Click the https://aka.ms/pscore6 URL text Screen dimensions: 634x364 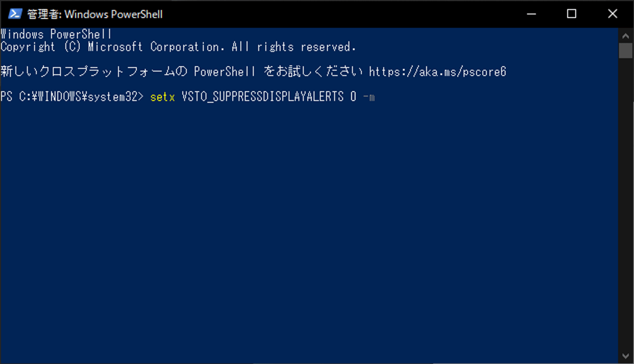[x=438, y=72]
